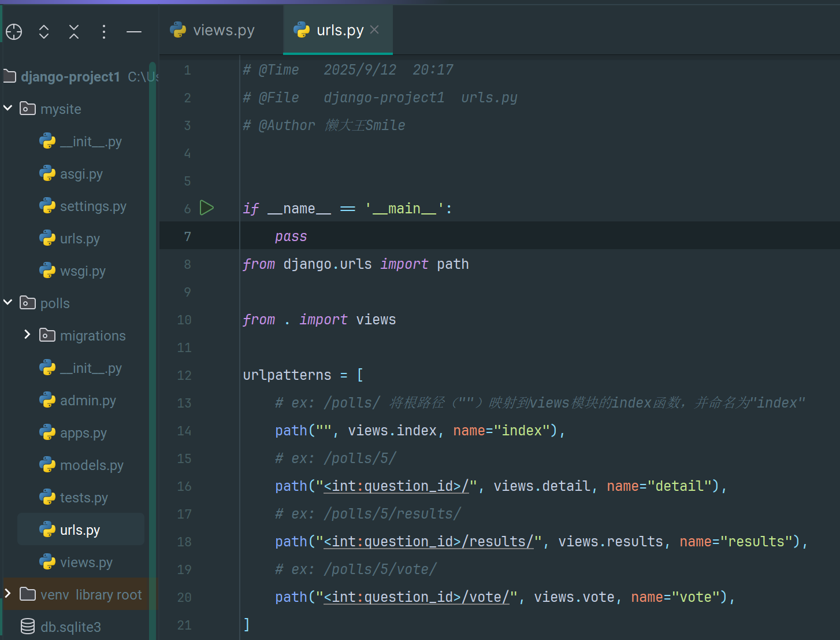Viewport: 840px width, 640px height.
Task: Open the project panel options menu (three dots)
Action: (x=104, y=32)
